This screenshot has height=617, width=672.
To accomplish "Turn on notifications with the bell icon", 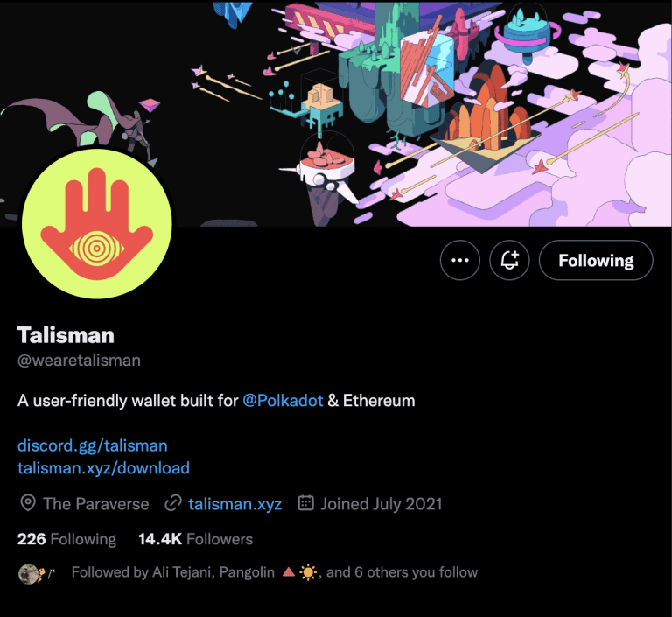I will [x=509, y=260].
